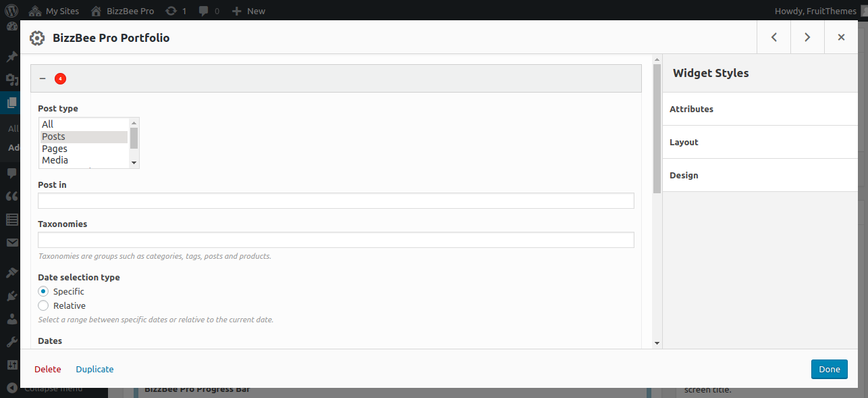Open the updates indicator showing 1

click(176, 11)
